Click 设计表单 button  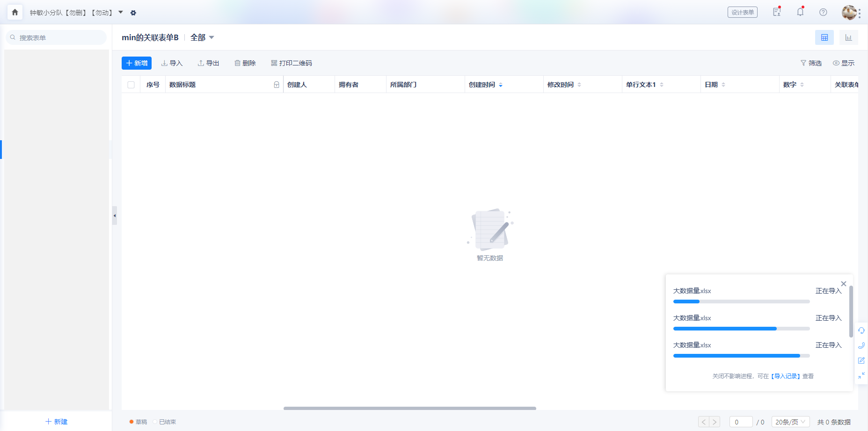(x=743, y=12)
